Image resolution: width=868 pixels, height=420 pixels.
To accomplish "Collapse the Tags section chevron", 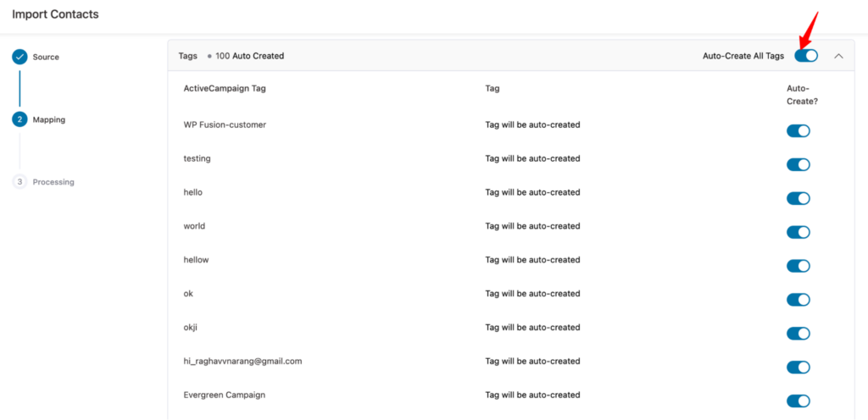I will [x=838, y=56].
